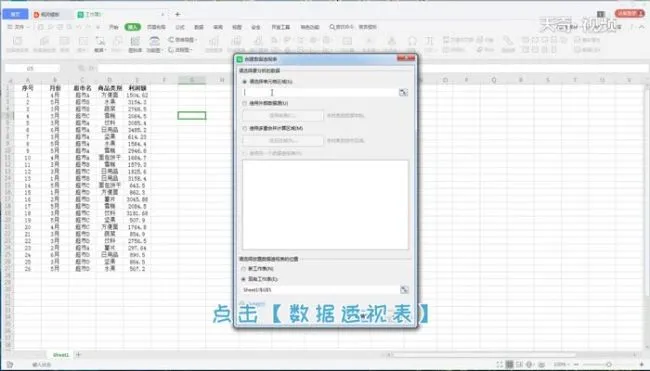Click the highlighted column G header
Image resolution: width=650 pixels, height=371 pixels.
coord(192,80)
